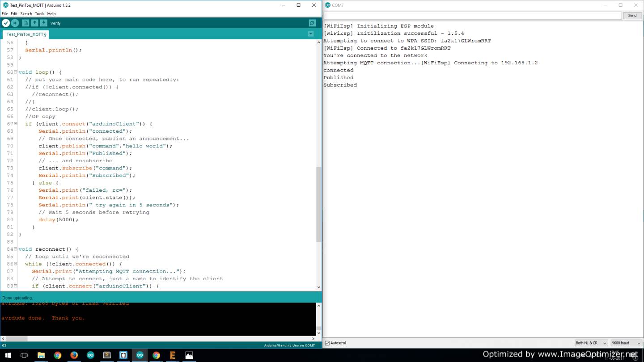Click the console output scroll up arrow
644x362 pixels.
tap(319, 306)
